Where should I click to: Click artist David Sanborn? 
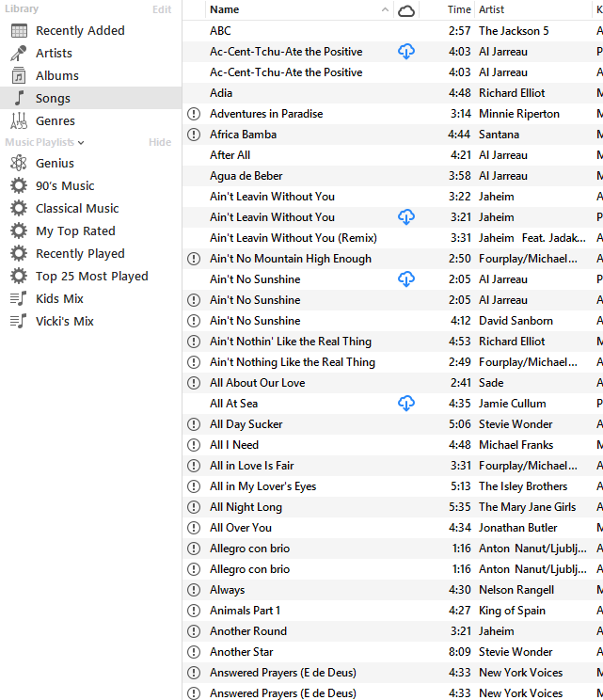516,321
